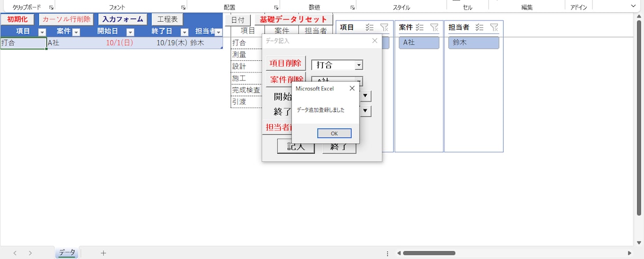The width and height of the screenshot is (644, 259).
Task: Open the 案件 column filter dropdown
Action: [x=76, y=32]
